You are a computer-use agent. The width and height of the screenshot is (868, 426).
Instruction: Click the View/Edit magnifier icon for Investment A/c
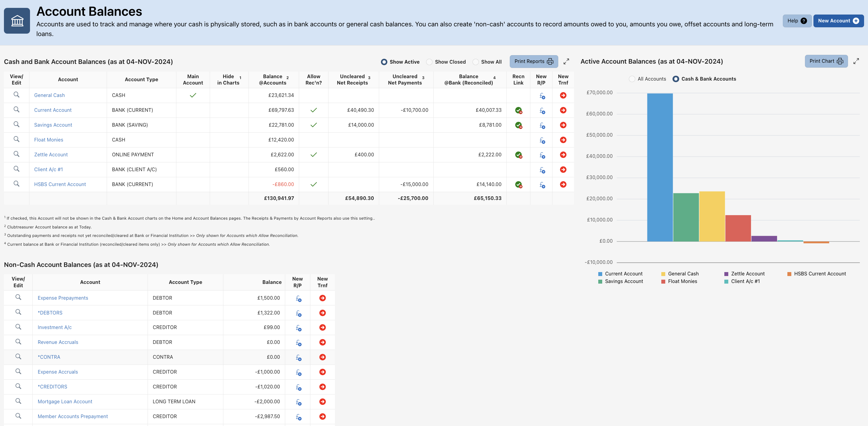[18, 327]
